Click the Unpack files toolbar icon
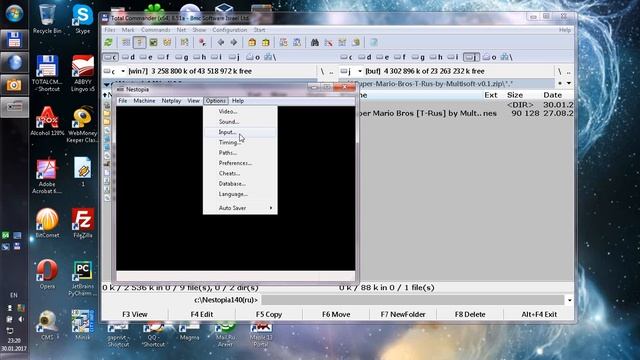Viewport: 640px width, 360px height. coord(266,42)
